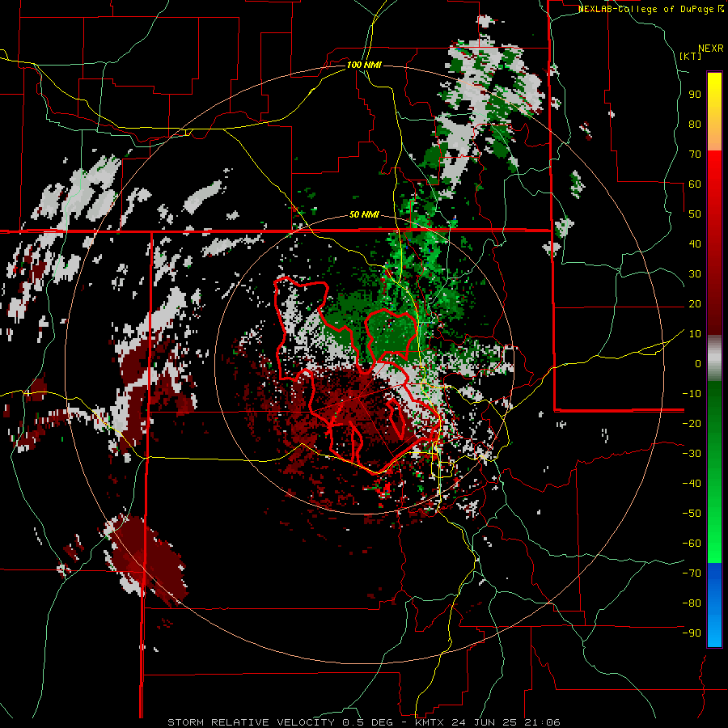
Task: Click "STORM RELATIVE VELOCITY" in the bottom caption
Action: (251, 722)
